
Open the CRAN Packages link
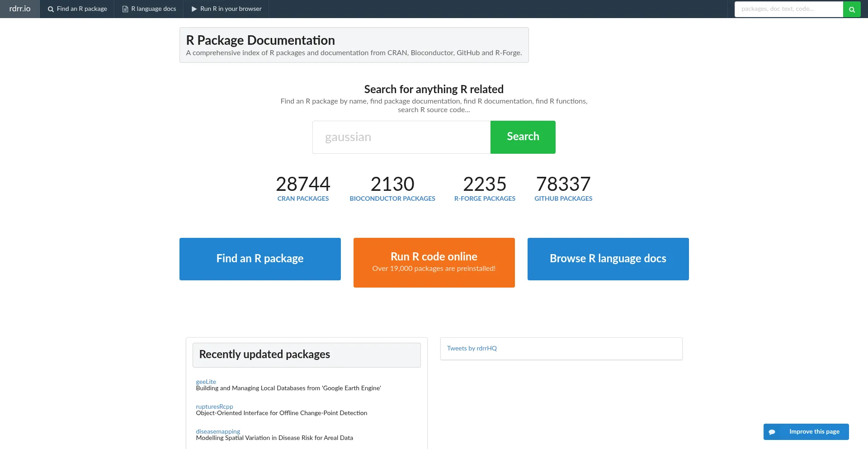click(x=303, y=199)
